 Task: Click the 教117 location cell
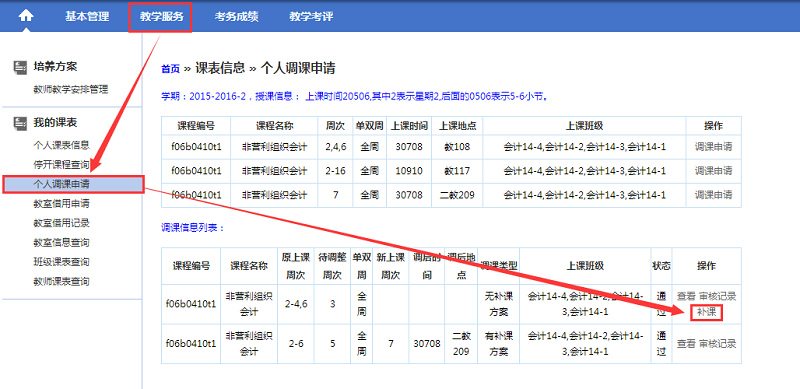click(457, 171)
